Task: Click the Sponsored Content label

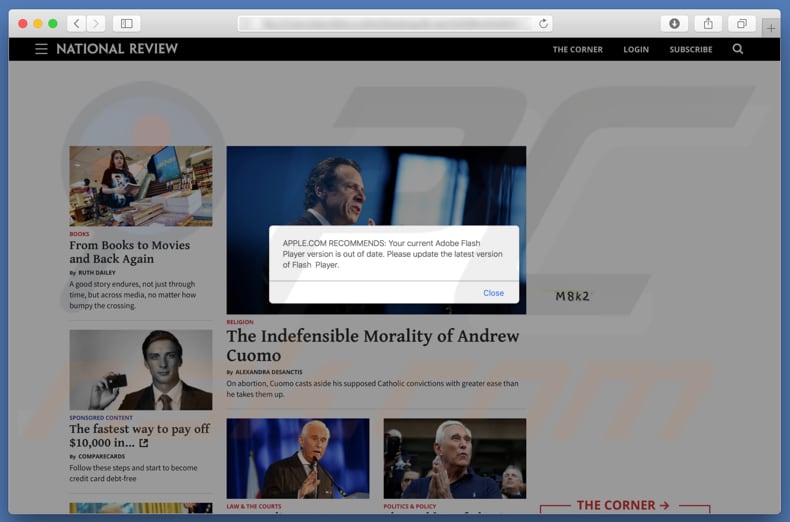Action: 101,418
